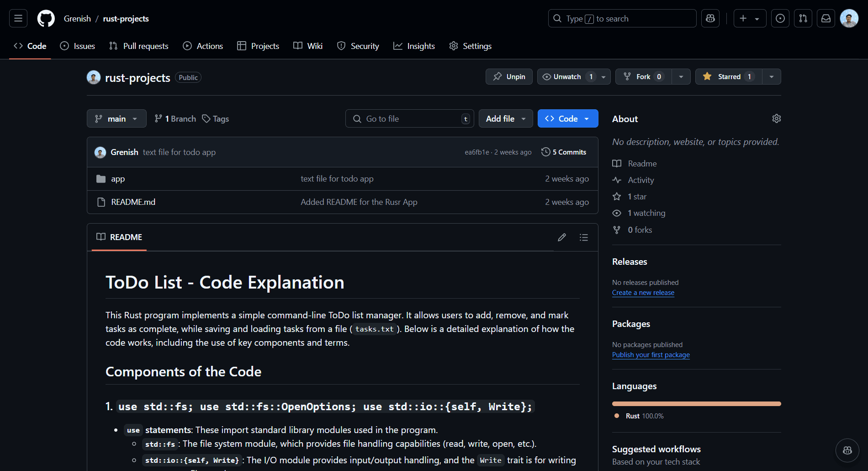Edit README with the pencil icon

click(562, 237)
